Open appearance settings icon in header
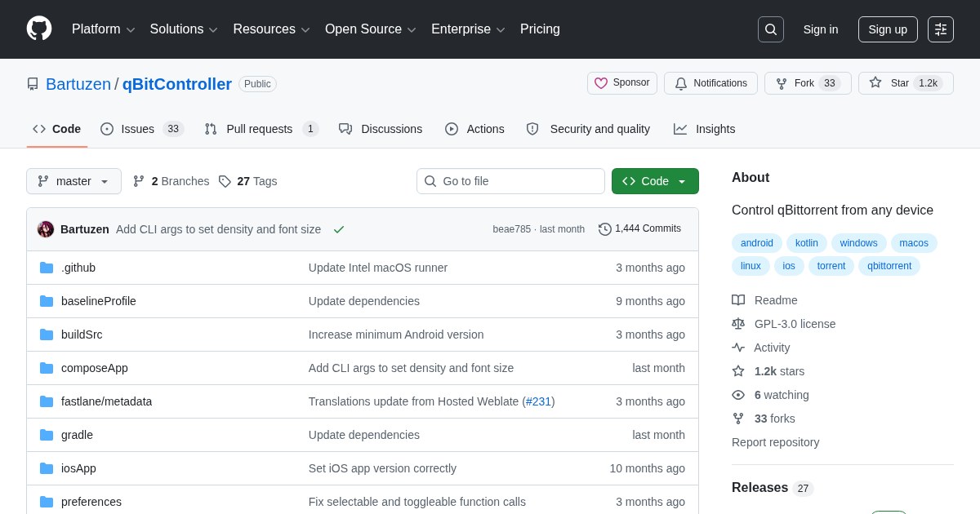 (941, 29)
